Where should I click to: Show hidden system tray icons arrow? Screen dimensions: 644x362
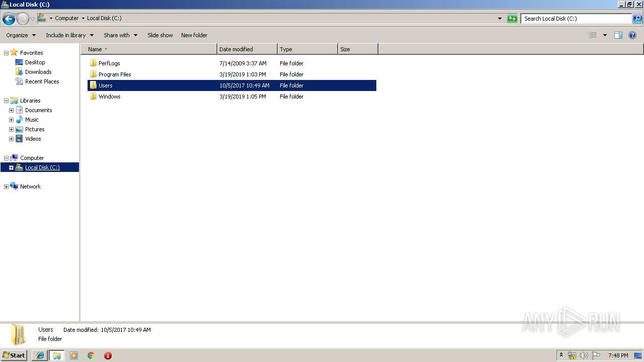pyautogui.click(x=561, y=355)
